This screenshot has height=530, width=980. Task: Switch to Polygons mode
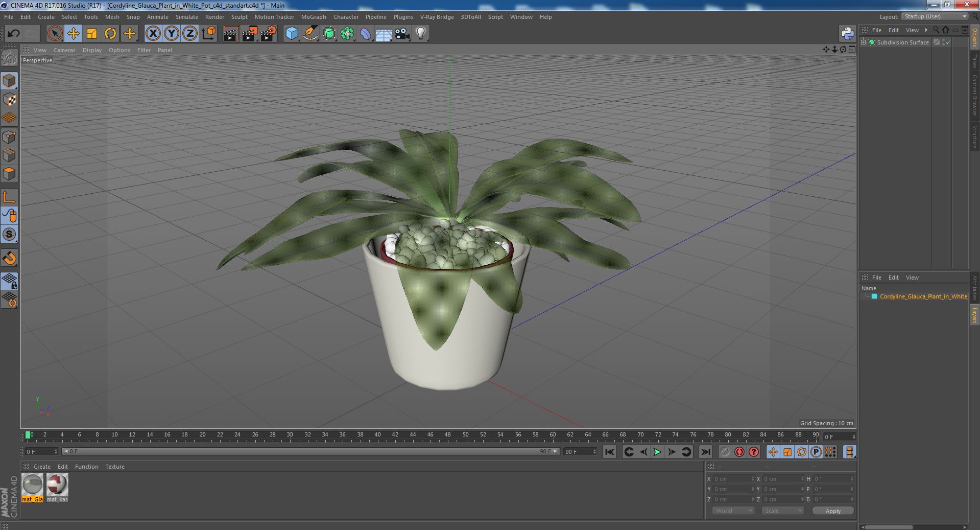click(9, 174)
